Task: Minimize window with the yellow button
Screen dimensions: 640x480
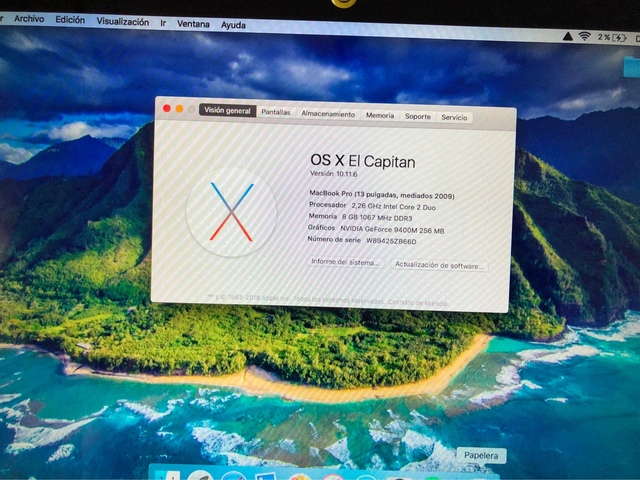Action: [x=179, y=108]
